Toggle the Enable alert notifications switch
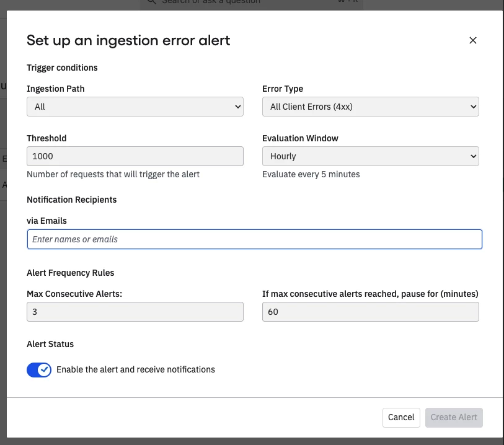 point(39,370)
